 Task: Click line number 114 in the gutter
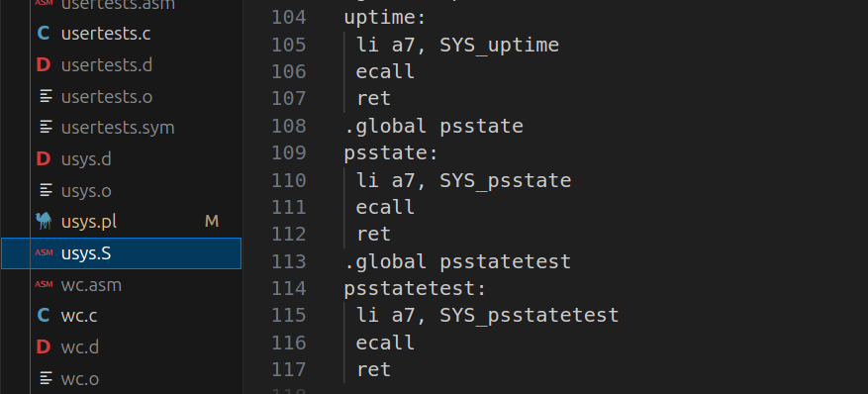[288, 288]
